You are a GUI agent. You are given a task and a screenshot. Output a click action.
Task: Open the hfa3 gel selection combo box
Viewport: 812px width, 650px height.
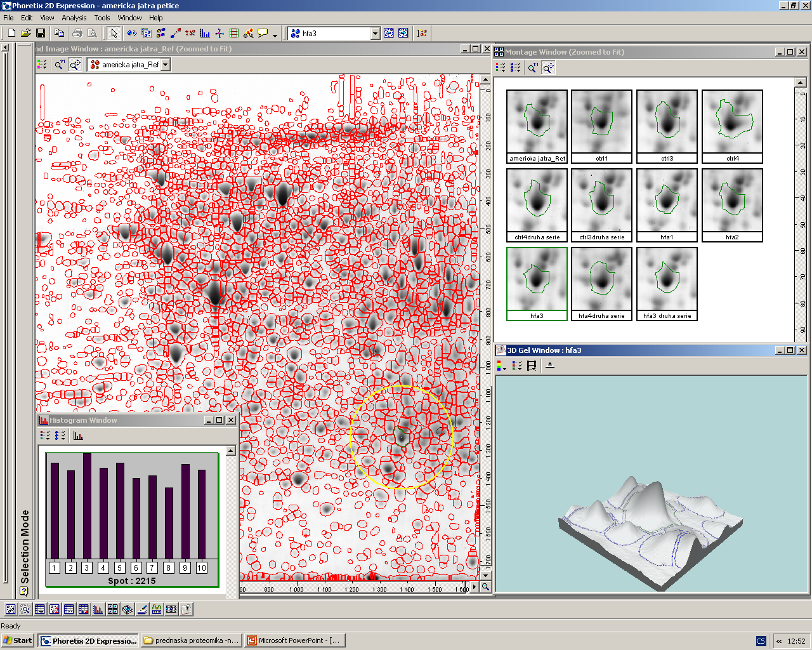pyautogui.click(x=334, y=33)
